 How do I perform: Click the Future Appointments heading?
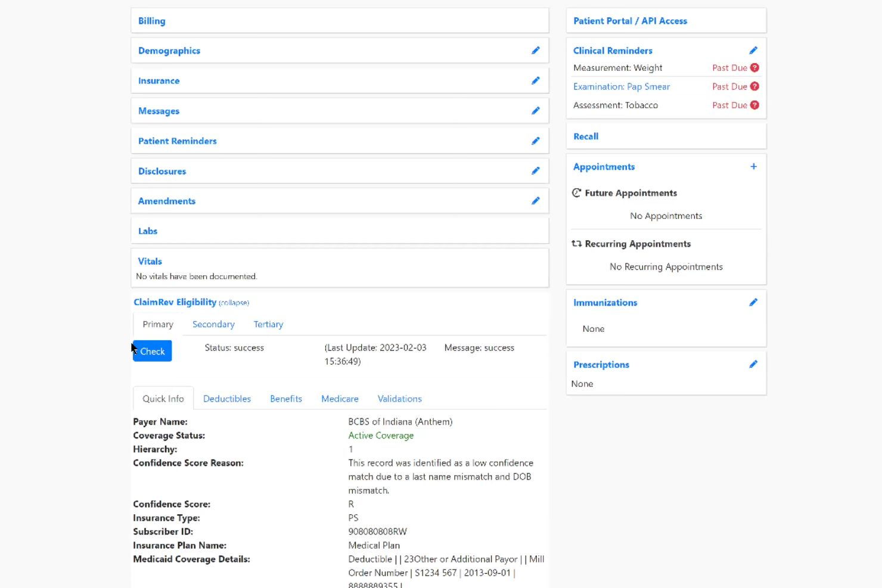pyautogui.click(x=631, y=193)
